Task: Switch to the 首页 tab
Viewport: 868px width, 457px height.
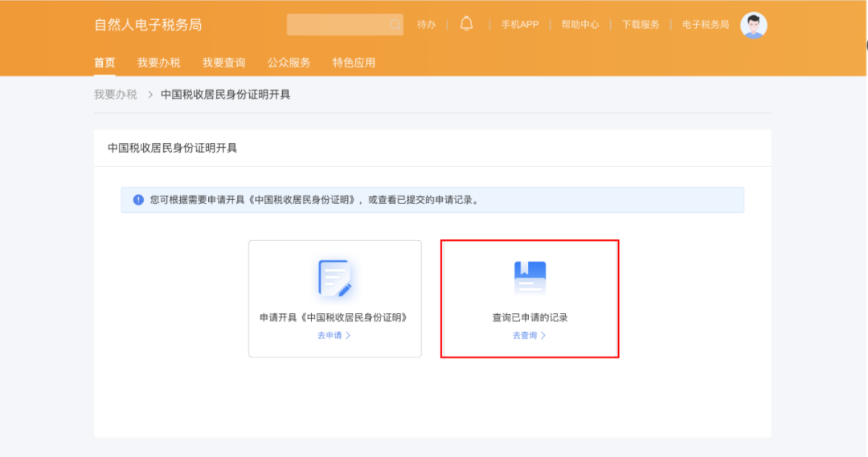Action: pos(104,63)
